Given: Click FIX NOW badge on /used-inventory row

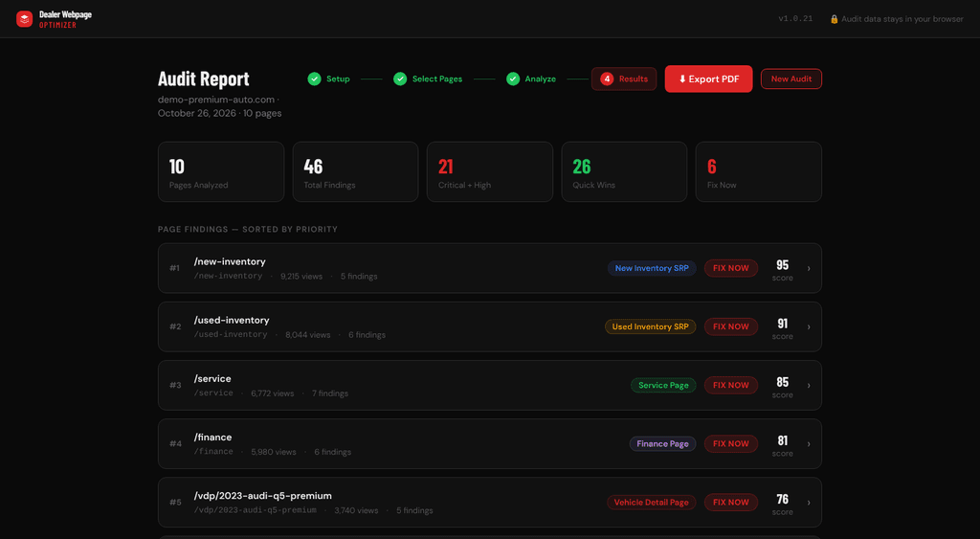Looking at the screenshot, I should (x=730, y=326).
